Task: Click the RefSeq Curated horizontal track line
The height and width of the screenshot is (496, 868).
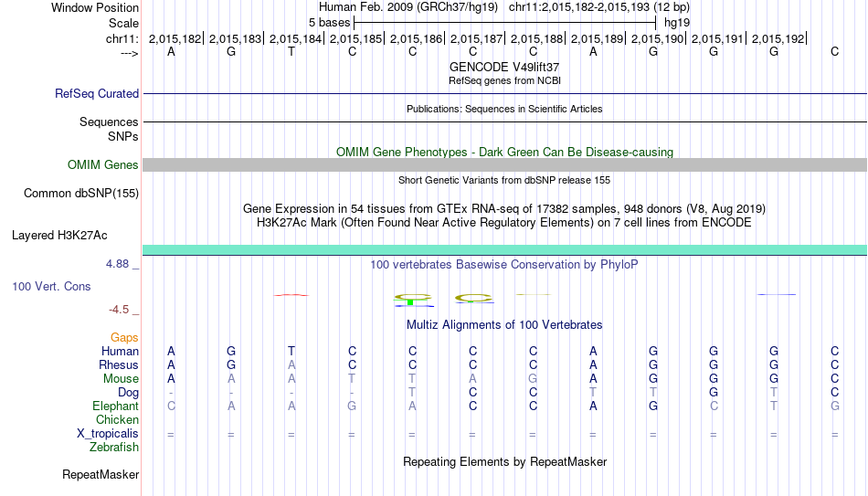Action: (x=505, y=93)
